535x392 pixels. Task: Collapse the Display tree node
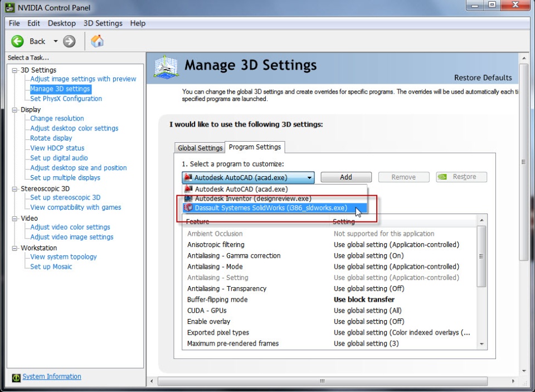click(14, 110)
